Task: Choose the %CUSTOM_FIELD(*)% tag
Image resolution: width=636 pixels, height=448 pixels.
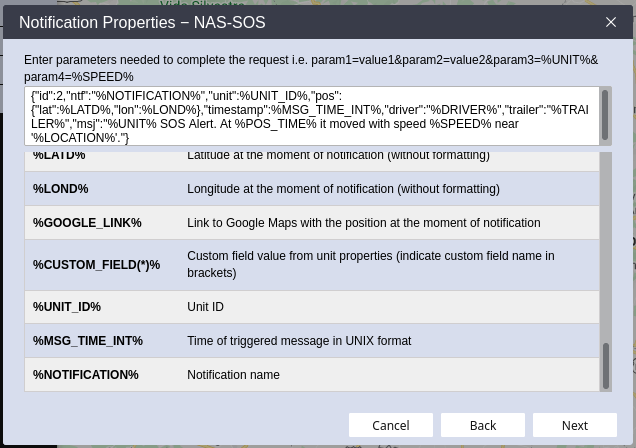Action: [x=96, y=265]
